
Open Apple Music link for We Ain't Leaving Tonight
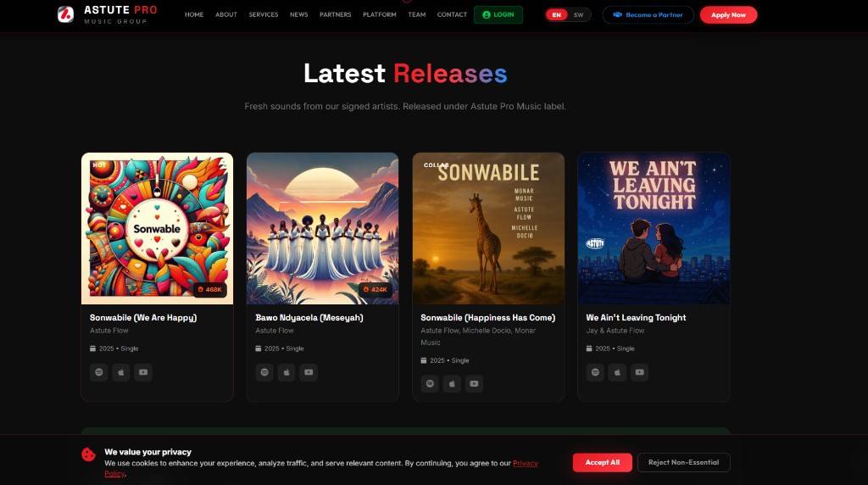(617, 372)
